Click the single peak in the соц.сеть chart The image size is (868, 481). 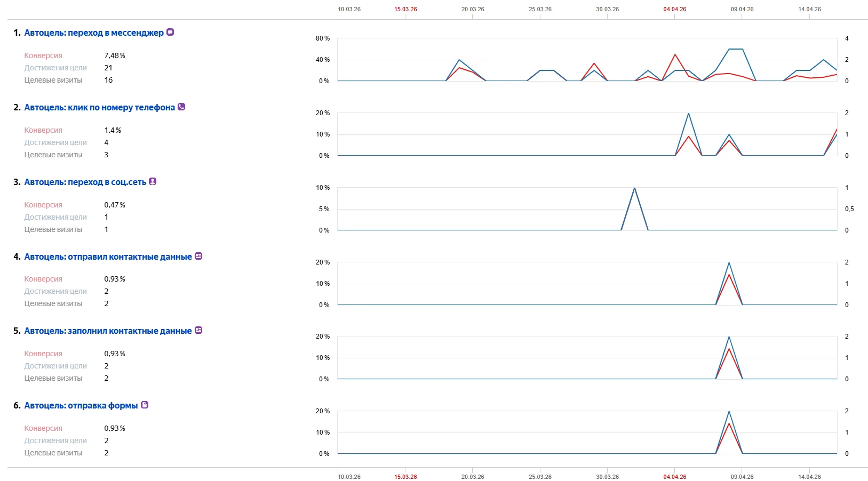634,188
